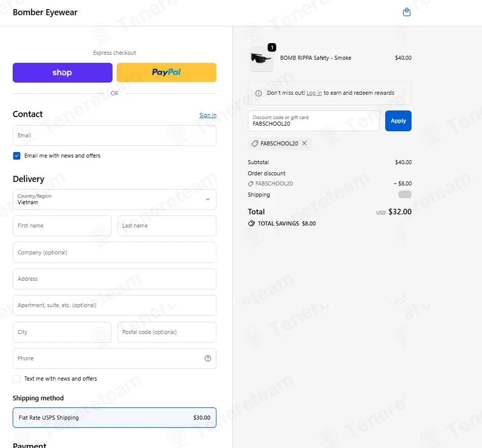Click the TOTAL SAVINGS $8.00 text
This screenshot has height=448, width=482.
[287, 223]
